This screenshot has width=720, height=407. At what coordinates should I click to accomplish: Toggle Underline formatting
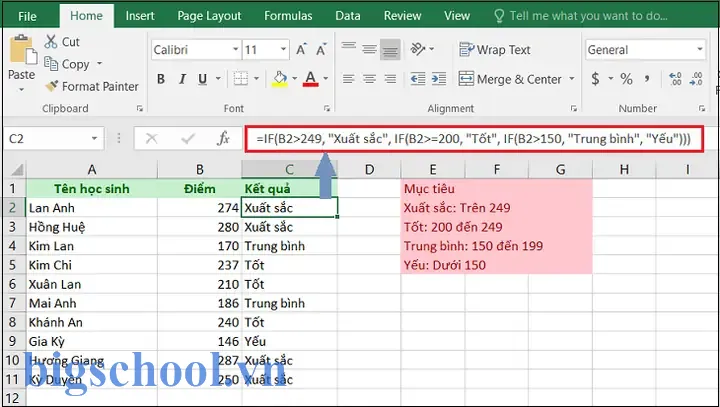click(x=202, y=79)
